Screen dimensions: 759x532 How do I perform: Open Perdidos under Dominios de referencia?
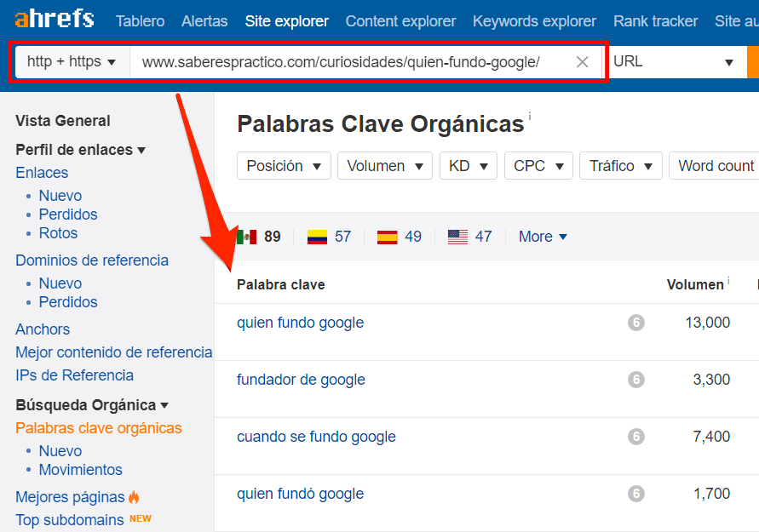68,302
